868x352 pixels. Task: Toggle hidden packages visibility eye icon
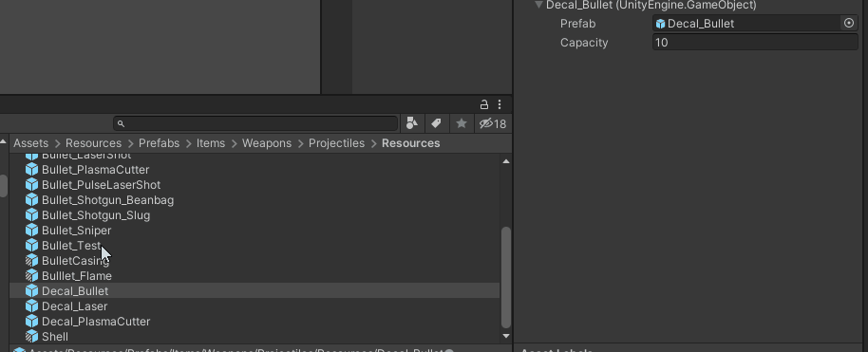[486, 123]
